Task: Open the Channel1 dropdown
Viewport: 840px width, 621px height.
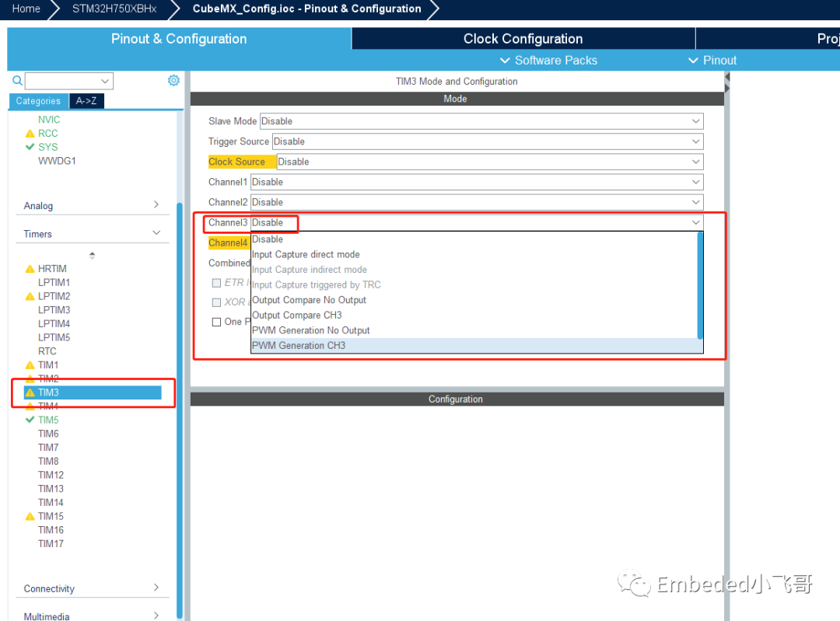Action: click(x=477, y=182)
